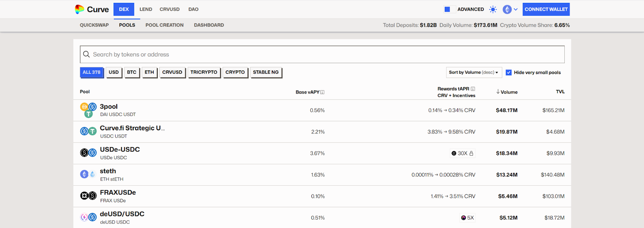Screen dimensions: 644x228
Task: Click the FRAXUSDe token icons
Action: pyautogui.click(x=89, y=196)
